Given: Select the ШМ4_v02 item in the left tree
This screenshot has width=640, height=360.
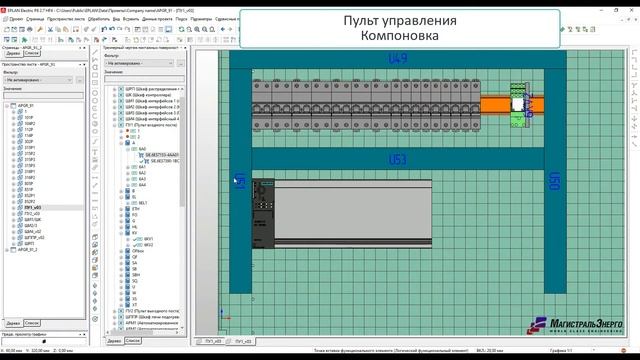Looking at the screenshot, I should (33, 231).
